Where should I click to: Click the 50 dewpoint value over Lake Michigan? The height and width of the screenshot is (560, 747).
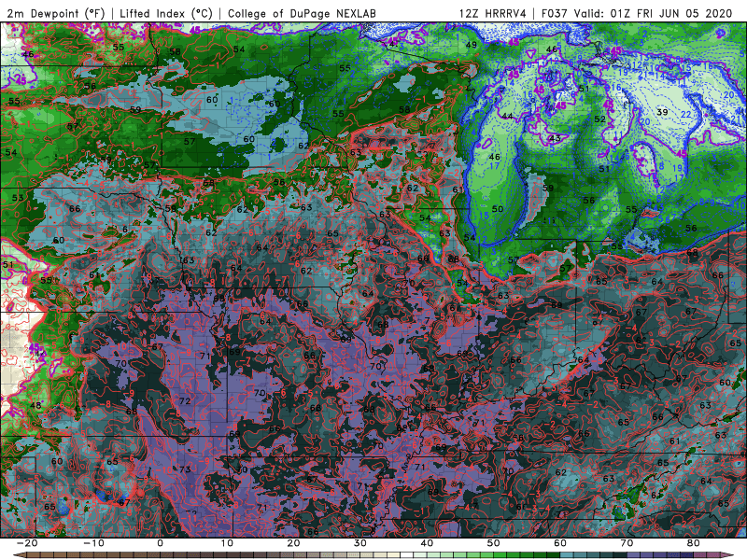[498, 209]
